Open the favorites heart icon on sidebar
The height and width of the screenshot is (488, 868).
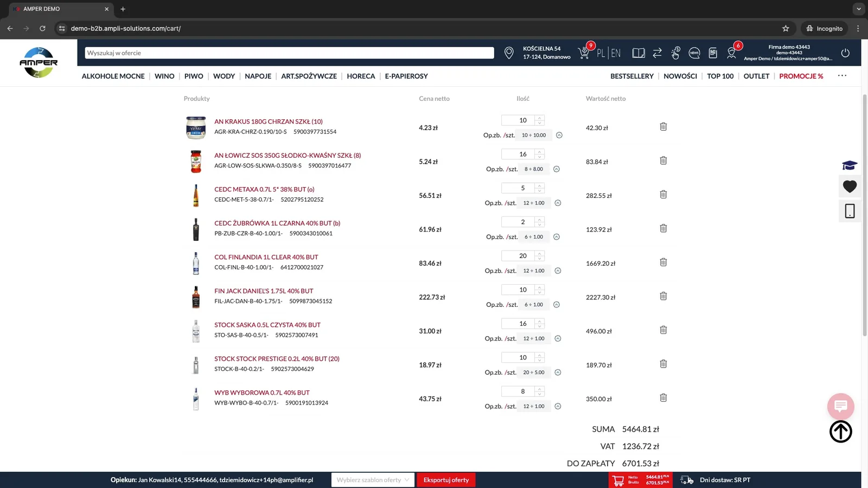point(850,187)
